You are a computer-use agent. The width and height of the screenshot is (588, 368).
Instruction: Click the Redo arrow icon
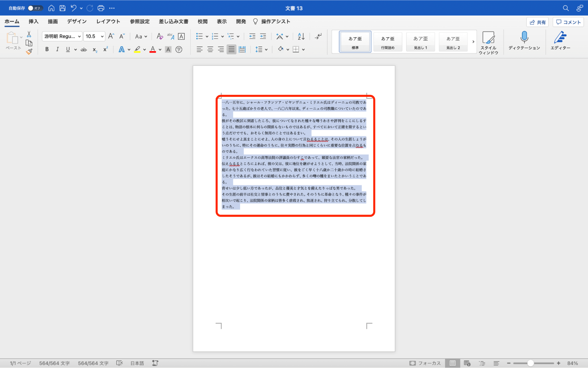[90, 8]
